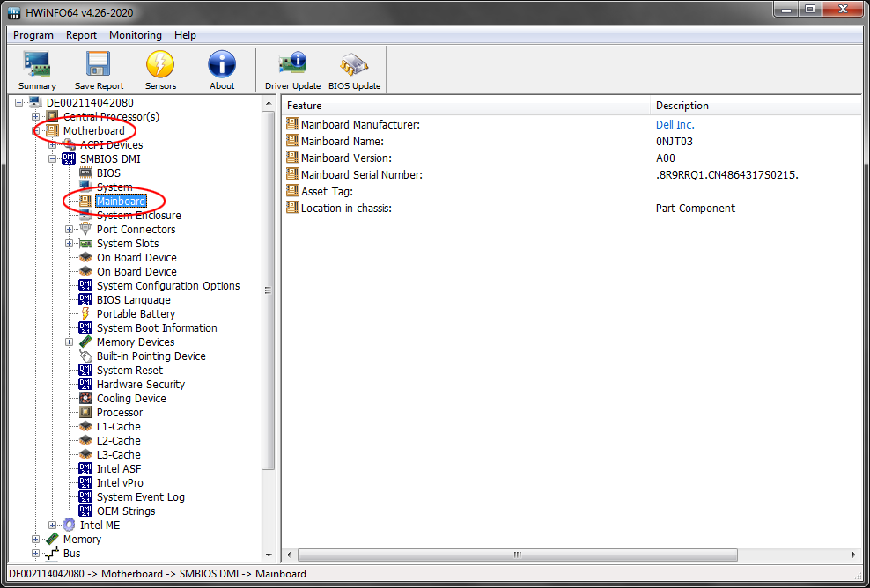Select the Processor item under SMBIOS DMI
Screen dimensions: 870x588
(119, 413)
